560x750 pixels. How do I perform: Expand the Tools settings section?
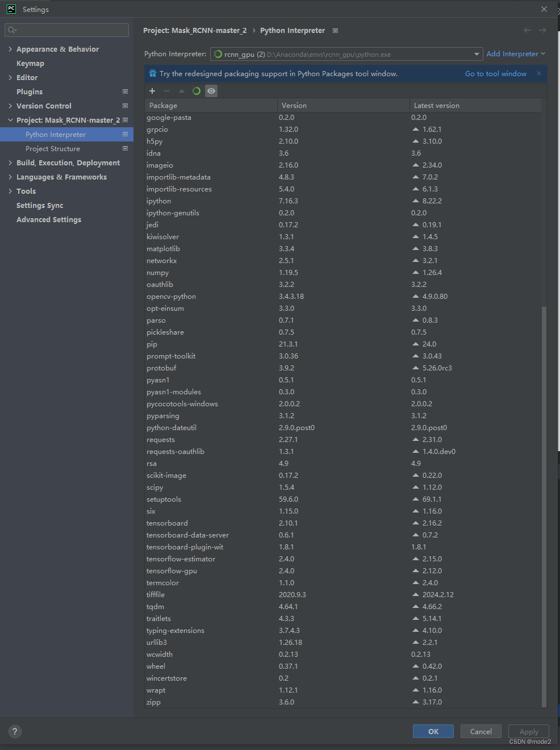point(10,191)
